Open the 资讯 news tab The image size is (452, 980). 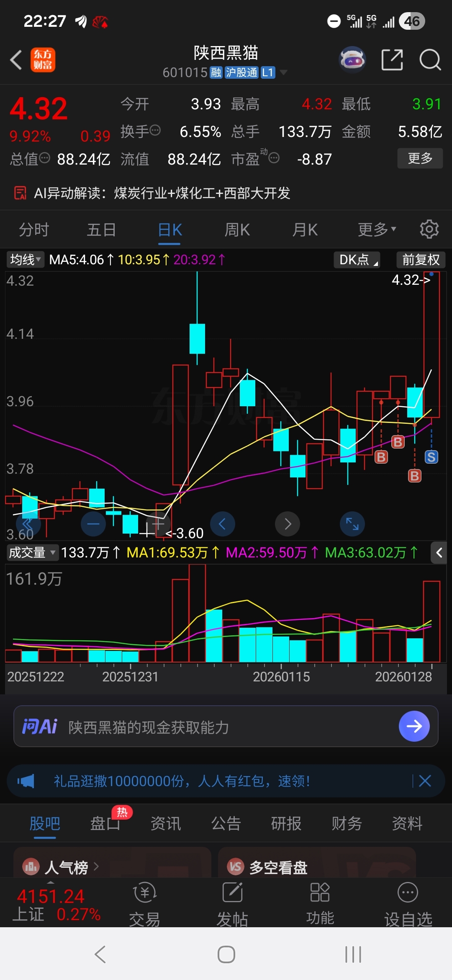[166, 823]
